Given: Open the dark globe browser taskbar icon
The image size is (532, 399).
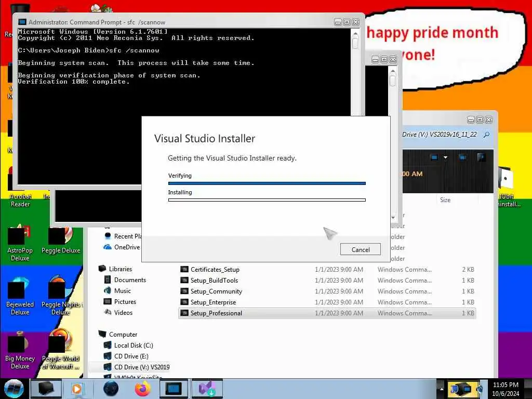Looking at the screenshot, I should pos(111,389).
